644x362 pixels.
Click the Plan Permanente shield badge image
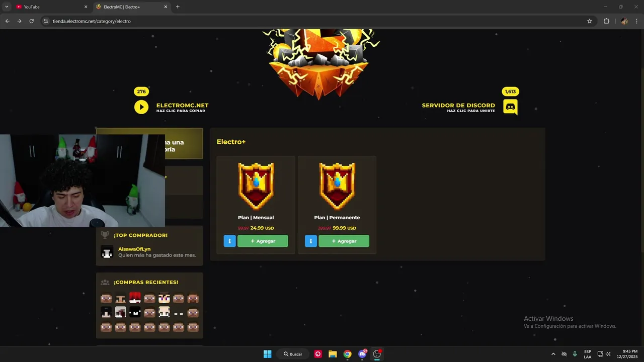click(x=337, y=186)
